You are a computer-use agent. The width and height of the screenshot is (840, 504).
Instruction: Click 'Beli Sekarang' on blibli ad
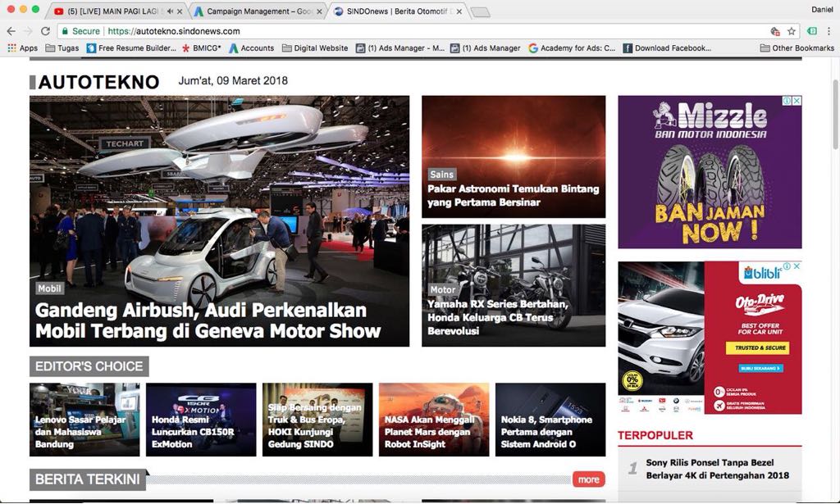[760, 368]
